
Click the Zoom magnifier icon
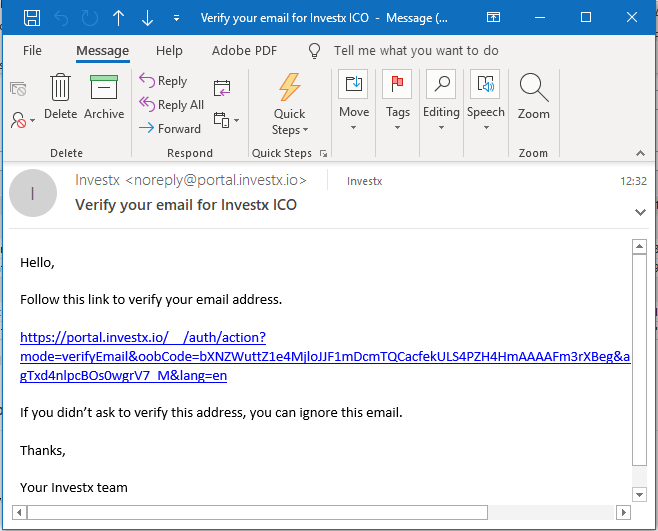pos(533,87)
